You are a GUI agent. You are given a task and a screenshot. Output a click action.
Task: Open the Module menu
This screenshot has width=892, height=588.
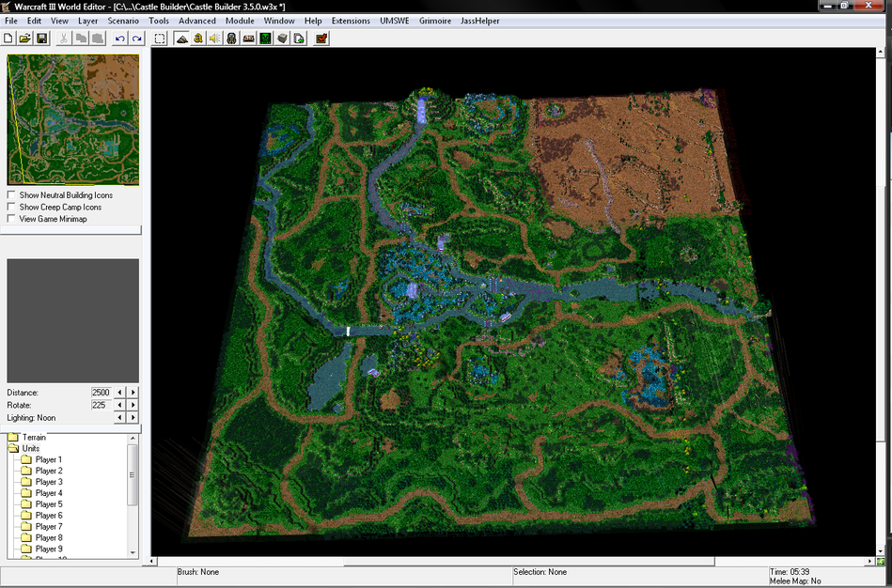pyautogui.click(x=240, y=21)
